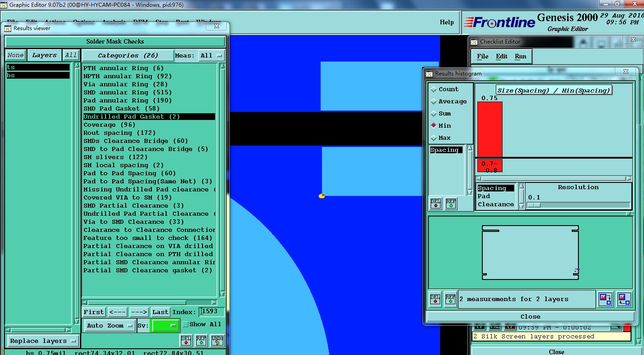Click histogram icon with downward arrow
Image resolution: width=644 pixels, height=355 pixels.
coord(605,299)
